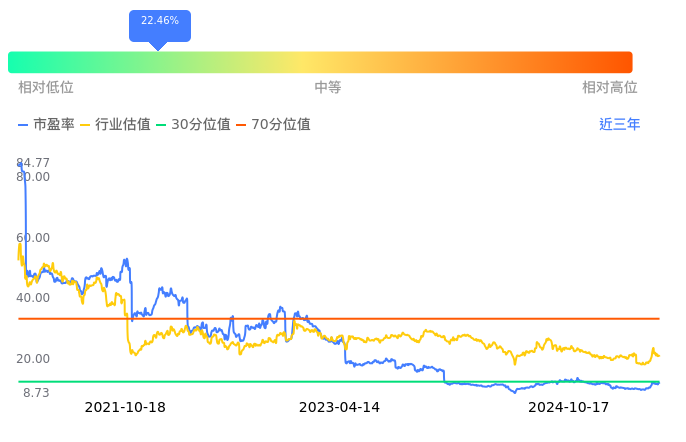Click the blue dash marker beside 市盈率
Viewport: 686px width, 442px height.
click(x=24, y=125)
